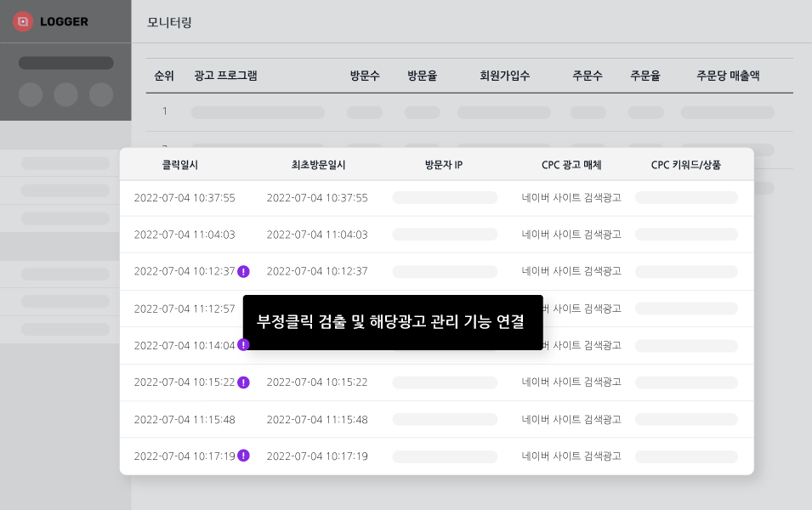This screenshot has width=812, height=510.
Task: Open the 모니터링 page title tab
Action: (169, 22)
